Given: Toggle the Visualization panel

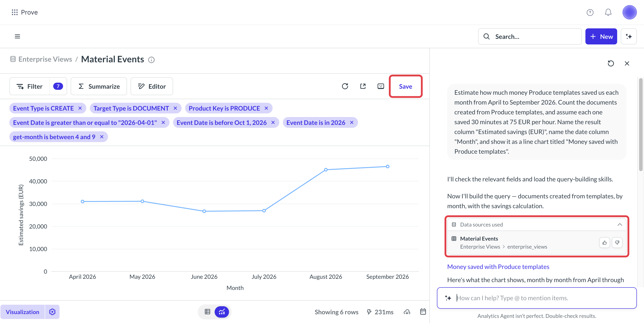Looking at the screenshot, I should coord(23,312).
